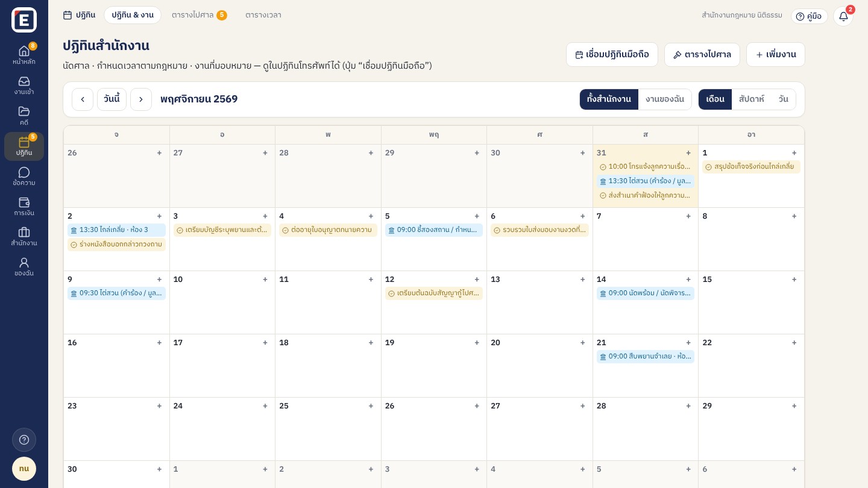Open the หน้าหลัก home sidebar icon
The image size is (868, 488).
pyautogui.click(x=24, y=55)
